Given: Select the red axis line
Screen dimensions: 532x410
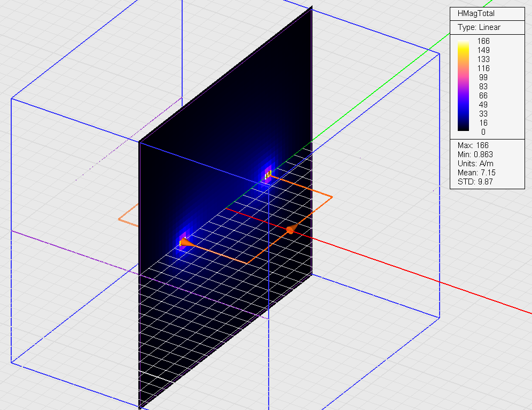Looking at the screenshot, I should (427, 277).
